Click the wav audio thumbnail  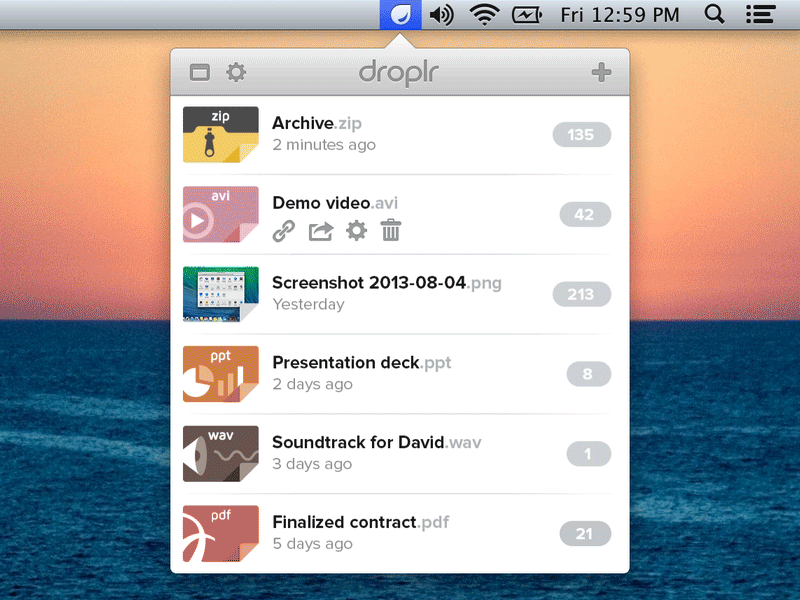pyautogui.click(x=221, y=454)
